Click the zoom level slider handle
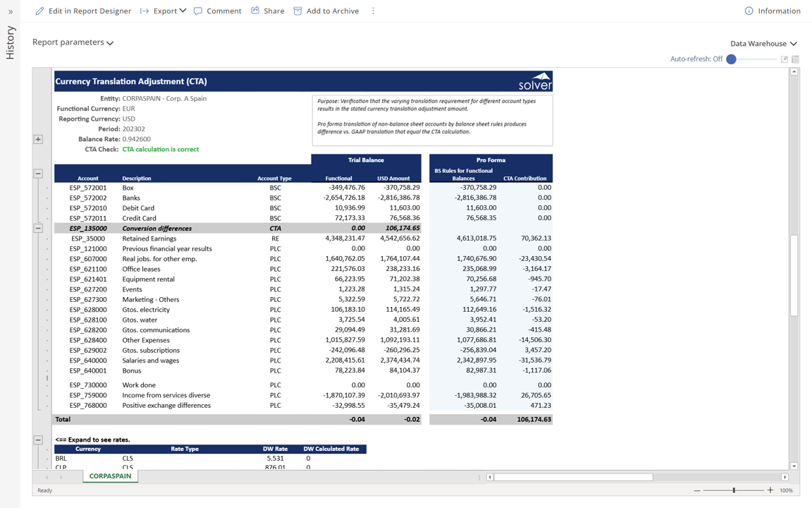812x508 pixels. click(x=734, y=490)
